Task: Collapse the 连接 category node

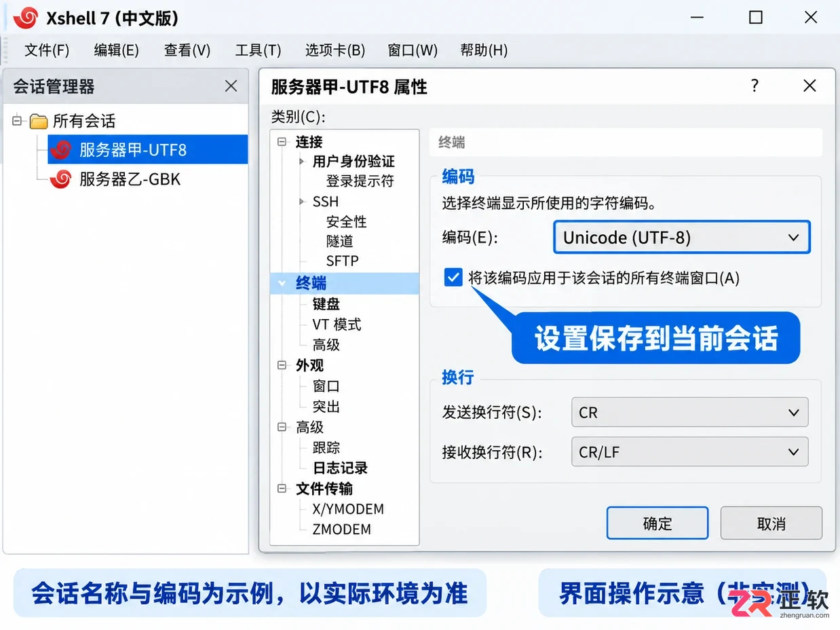Action: click(x=282, y=142)
